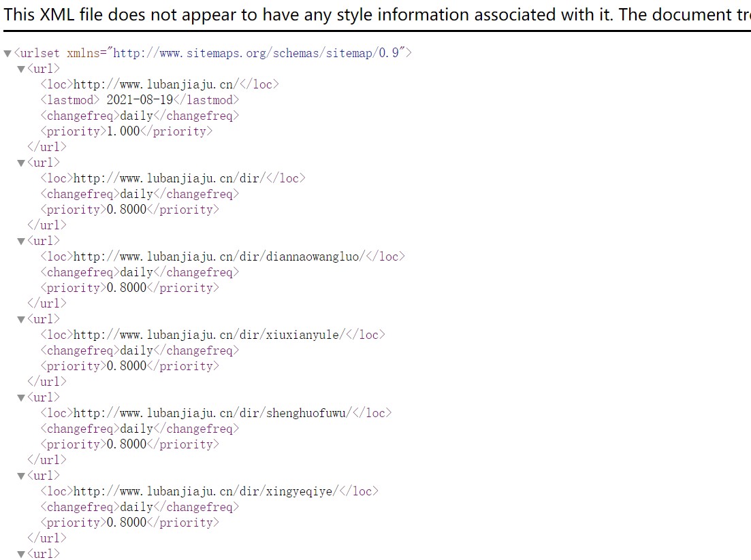This screenshot has height=560, width=751.
Task: Collapse the root urlset element
Action: coord(7,53)
